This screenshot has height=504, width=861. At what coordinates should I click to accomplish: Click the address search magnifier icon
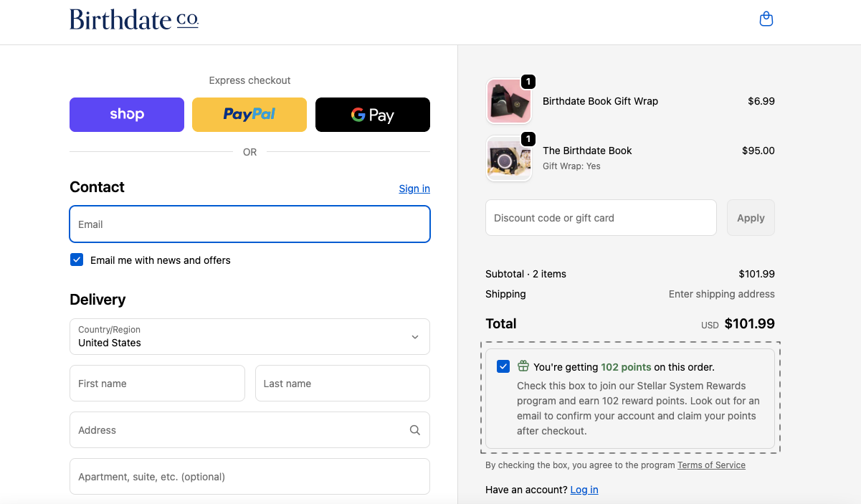coord(415,430)
